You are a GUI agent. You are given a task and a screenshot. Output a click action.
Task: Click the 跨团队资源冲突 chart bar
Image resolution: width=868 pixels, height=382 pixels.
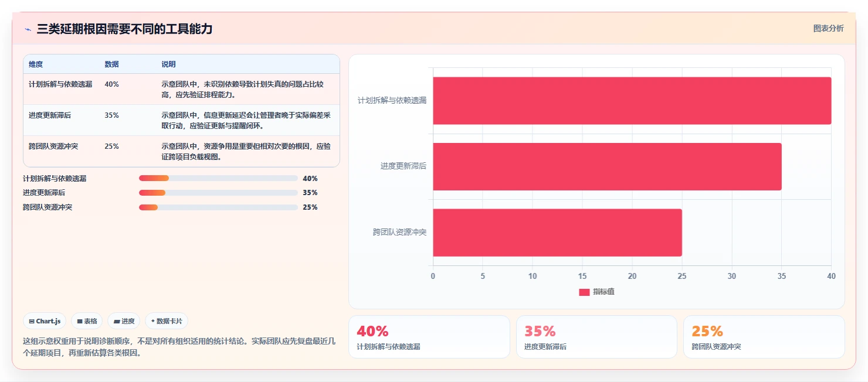[x=557, y=233]
